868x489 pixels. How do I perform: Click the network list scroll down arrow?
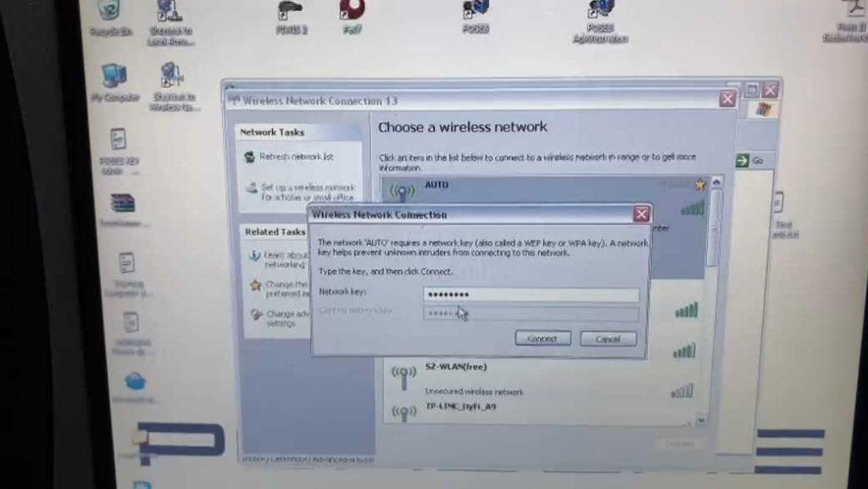pyautogui.click(x=701, y=420)
